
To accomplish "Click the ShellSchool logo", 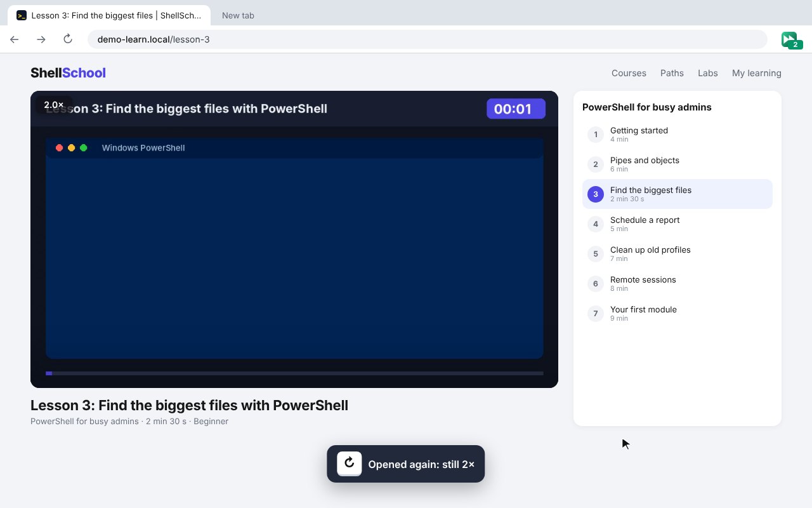I will click(x=68, y=73).
